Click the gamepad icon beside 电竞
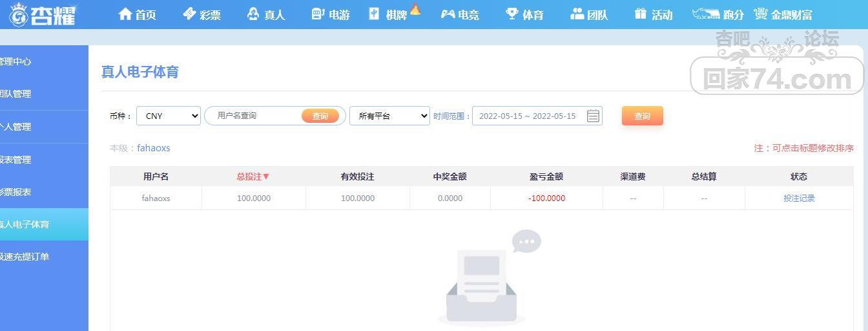868x331 pixels. (x=448, y=14)
